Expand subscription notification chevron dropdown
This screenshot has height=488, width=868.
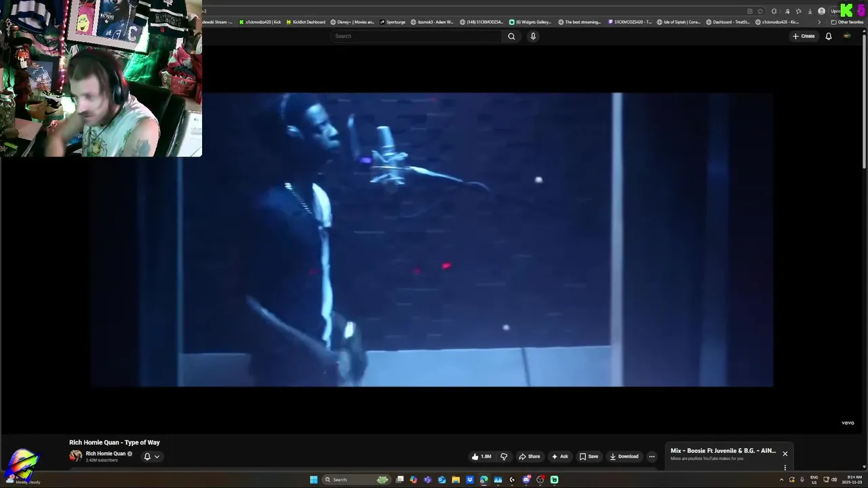point(157,456)
